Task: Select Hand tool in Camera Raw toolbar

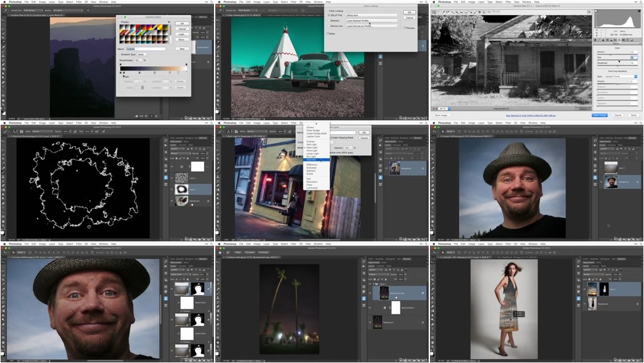Action: [x=439, y=13]
